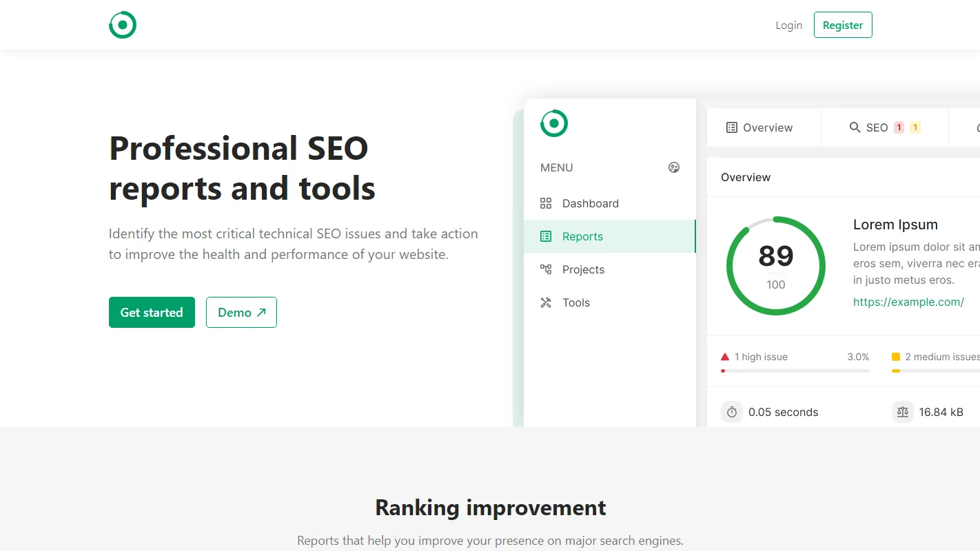The width and height of the screenshot is (980, 551).
Task: Select the crossed-tools icon next to Tools
Action: coord(546,302)
